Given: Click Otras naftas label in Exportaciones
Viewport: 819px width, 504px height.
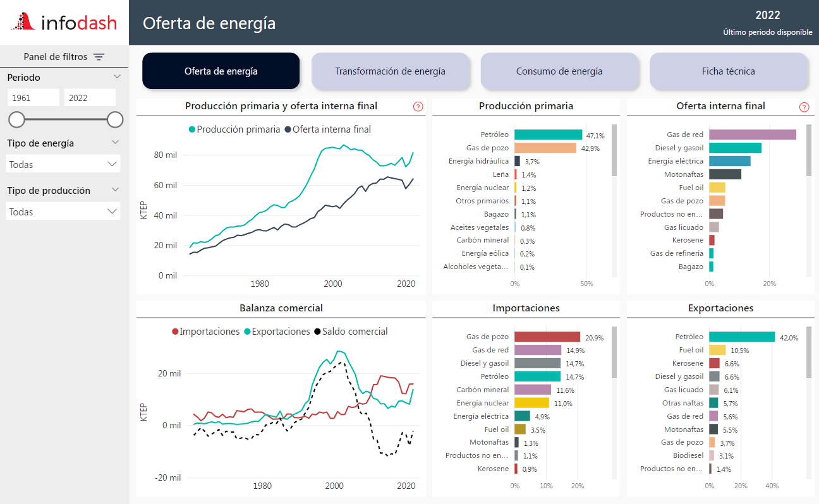Looking at the screenshot, I should point(682,403).
